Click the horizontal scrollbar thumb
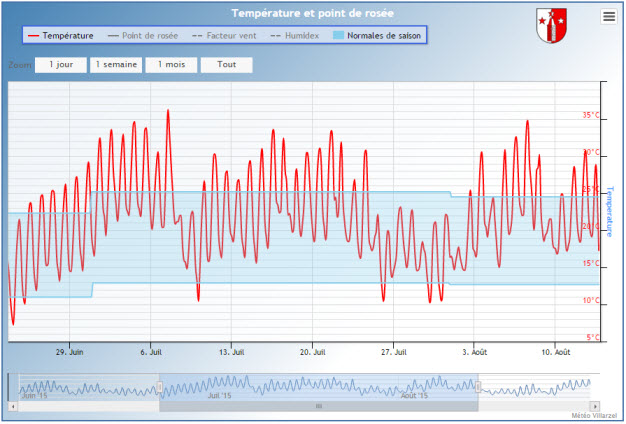 point(318,406)
